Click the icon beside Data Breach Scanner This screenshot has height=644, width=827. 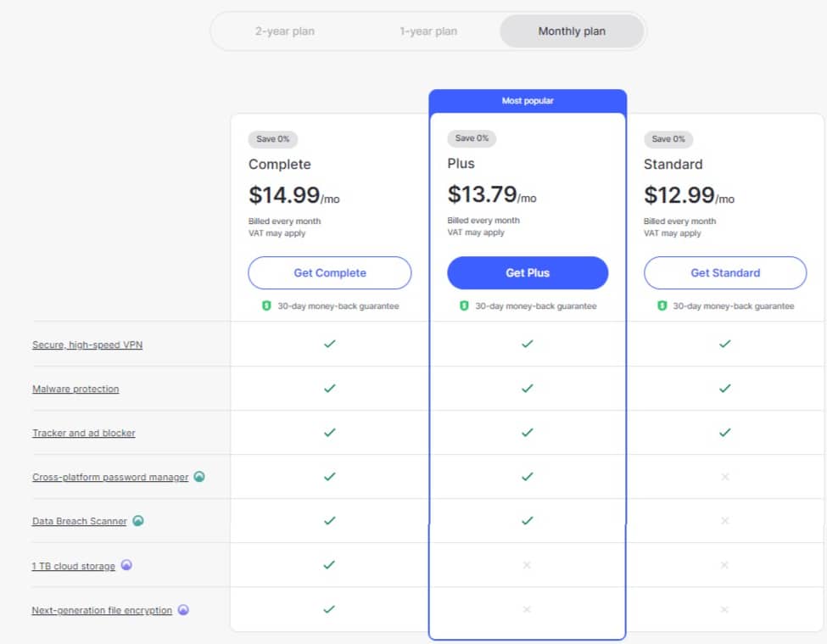pos(140,521)
